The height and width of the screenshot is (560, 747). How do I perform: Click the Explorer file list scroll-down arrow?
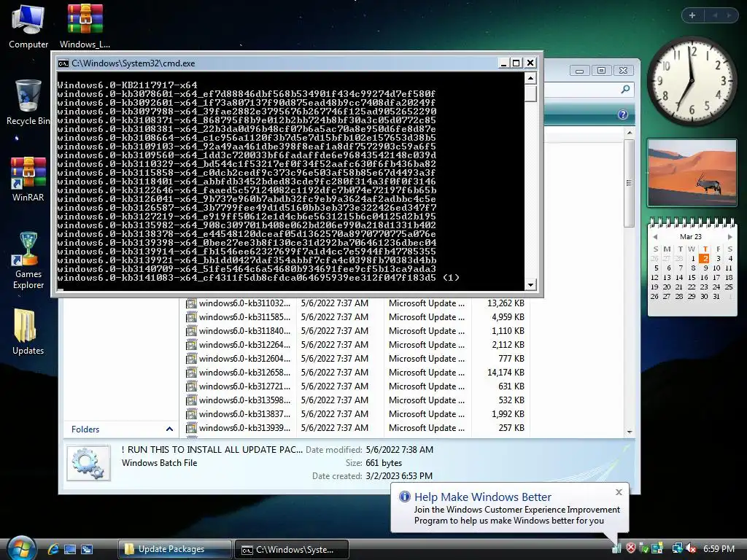pos(630,432)
